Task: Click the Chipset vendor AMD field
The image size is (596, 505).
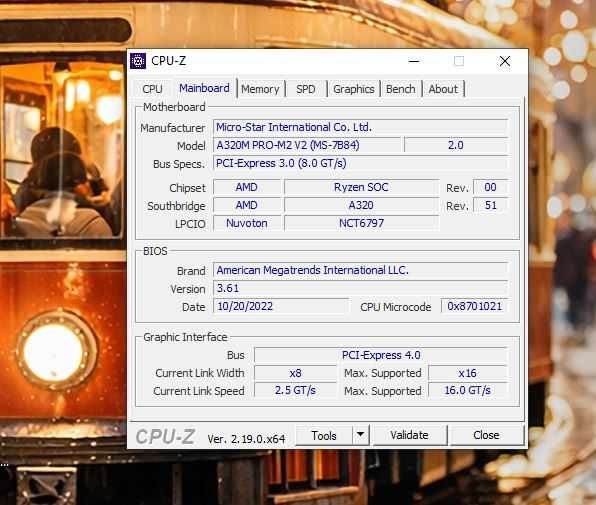Action: (247, 187)
